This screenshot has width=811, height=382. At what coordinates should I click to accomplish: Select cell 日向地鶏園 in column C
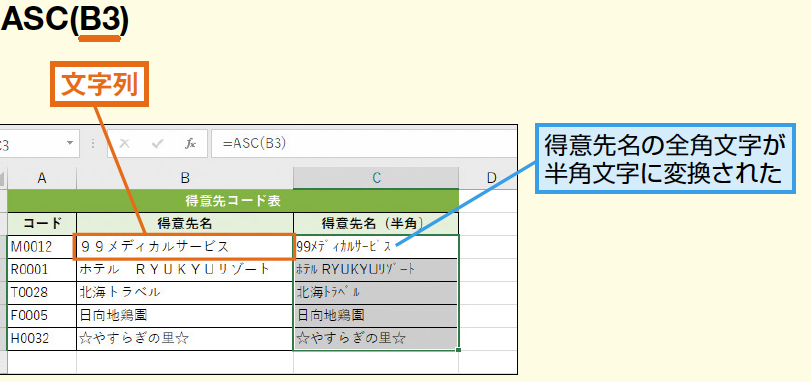376,315
